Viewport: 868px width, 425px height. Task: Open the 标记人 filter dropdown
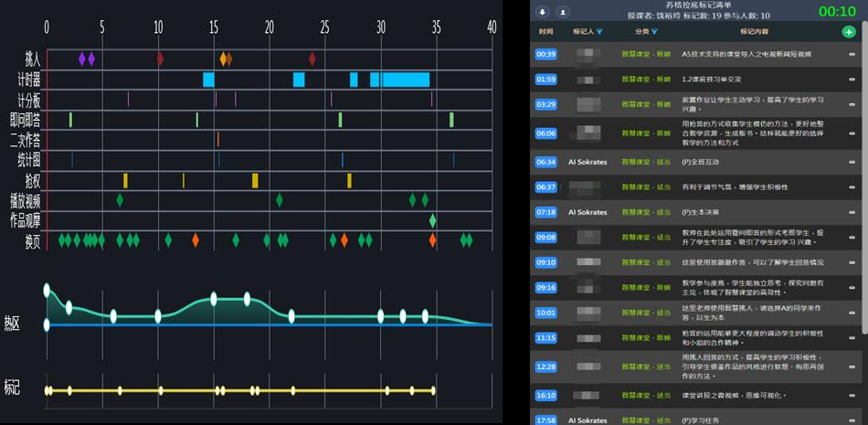pyautogui.click(x=588, y=32)
